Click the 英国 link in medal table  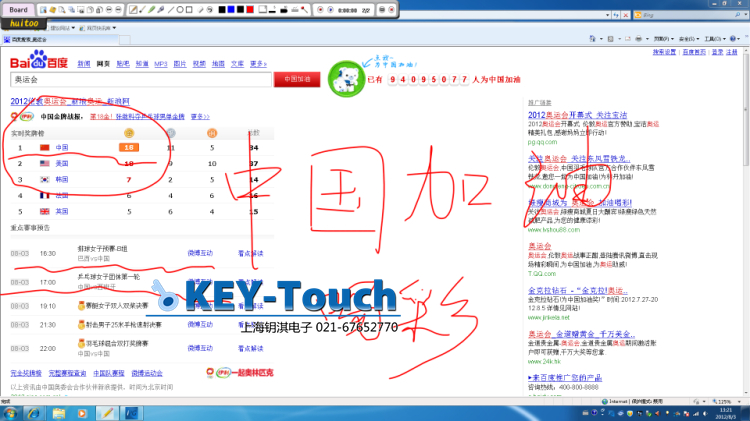pos(62,211)
